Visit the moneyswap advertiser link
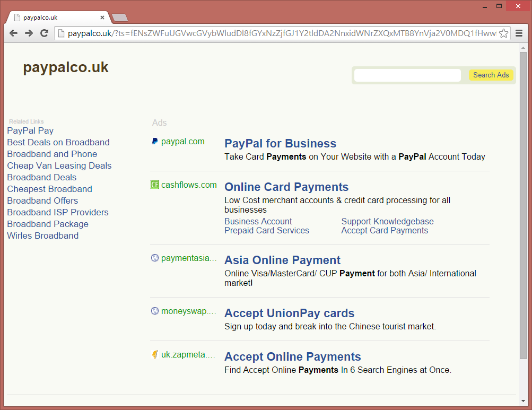The image size is (532, 410). [x=189, y=311]
